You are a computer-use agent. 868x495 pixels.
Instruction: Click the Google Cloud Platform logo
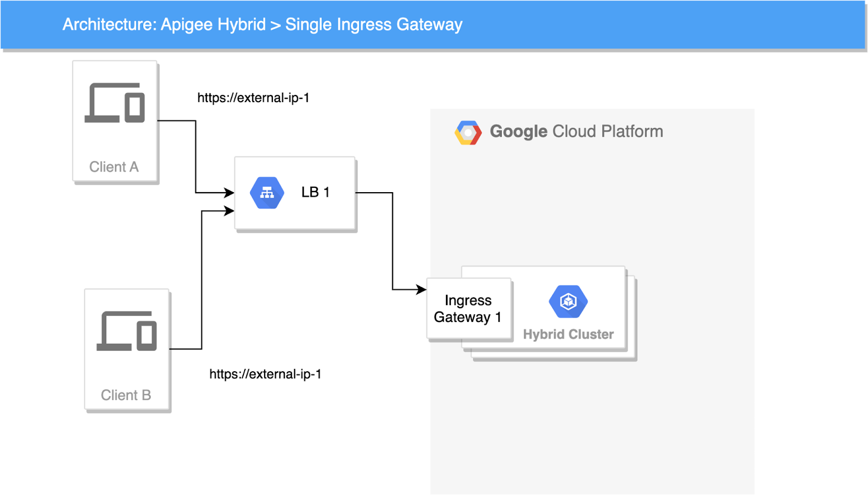point(468,132)
